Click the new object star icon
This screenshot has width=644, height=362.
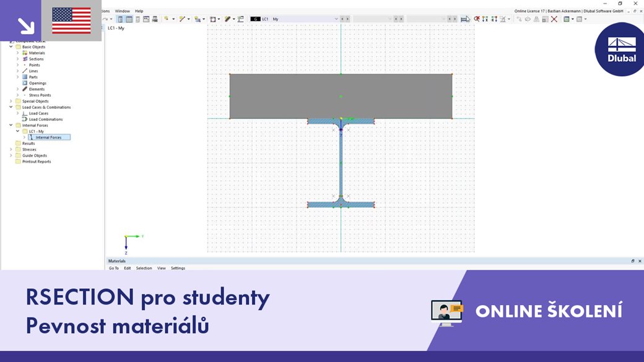(167, 19)
